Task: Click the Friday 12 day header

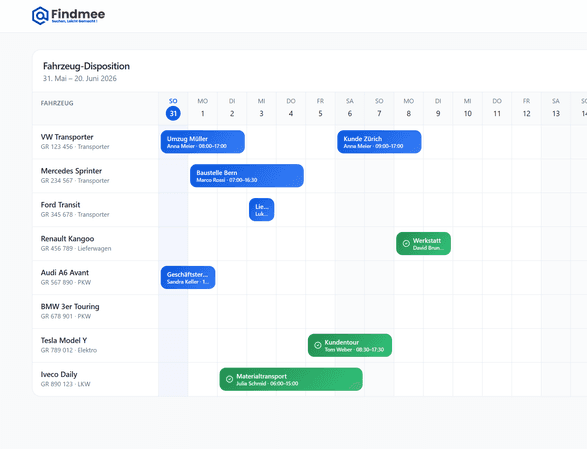Action: point(526,108)
